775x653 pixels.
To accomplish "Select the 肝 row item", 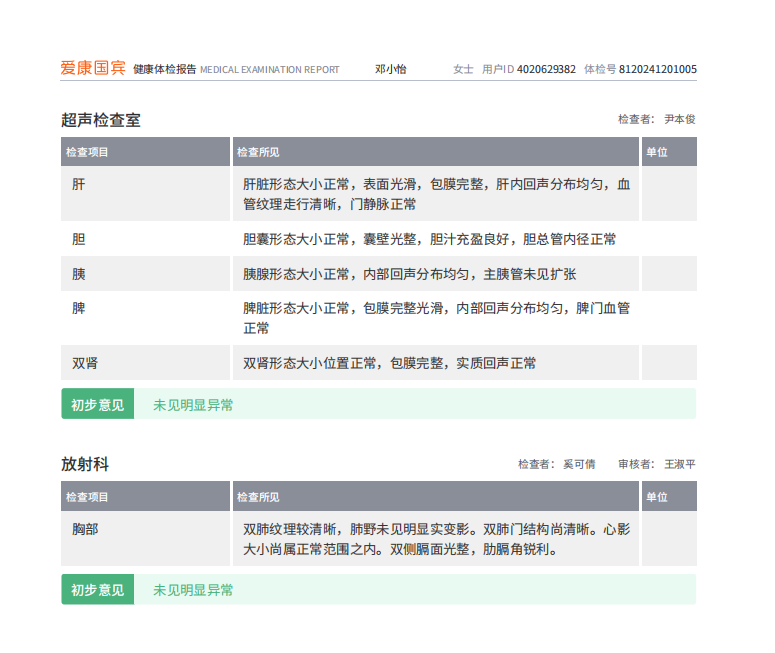I will coord(79,185).
